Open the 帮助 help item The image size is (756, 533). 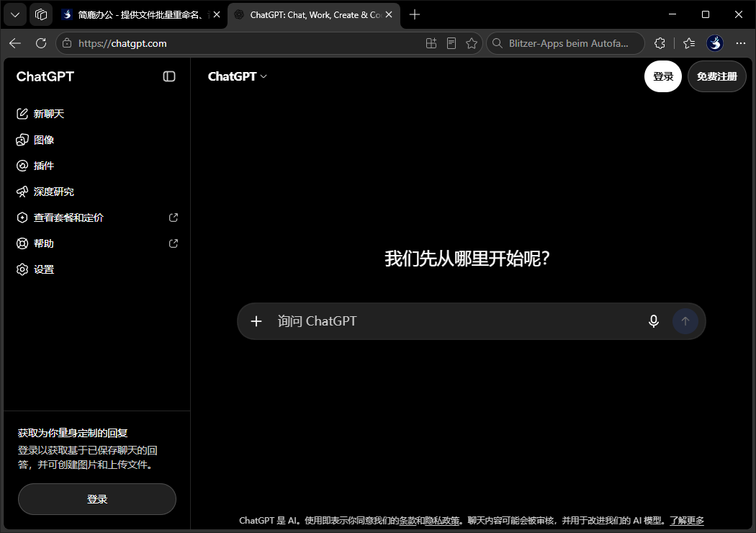[96, 243]
